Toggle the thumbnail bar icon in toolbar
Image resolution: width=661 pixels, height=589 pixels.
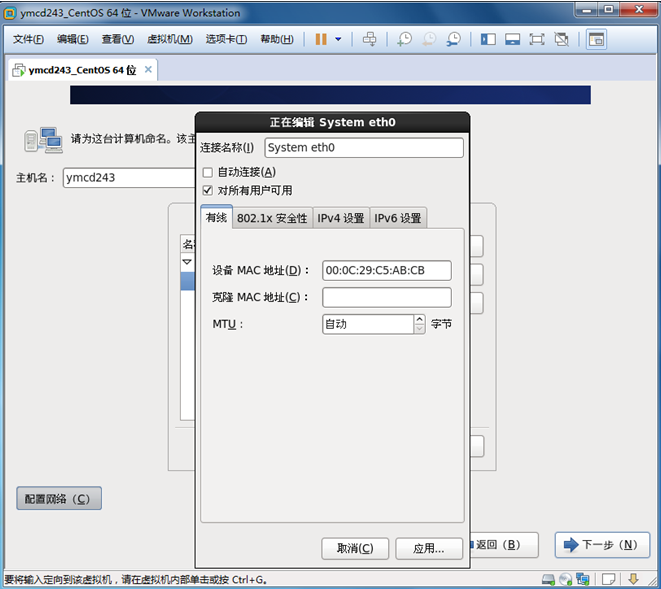(x=513, y=39)
